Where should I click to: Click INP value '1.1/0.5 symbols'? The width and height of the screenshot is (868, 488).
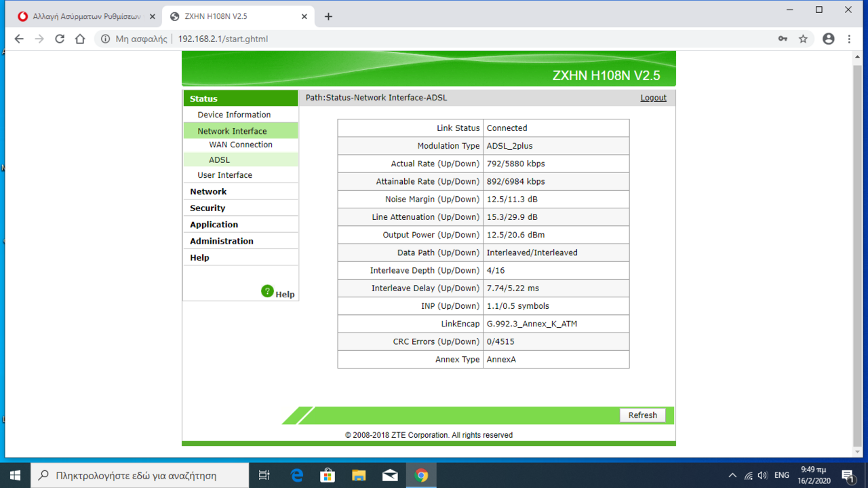point(518,306)
